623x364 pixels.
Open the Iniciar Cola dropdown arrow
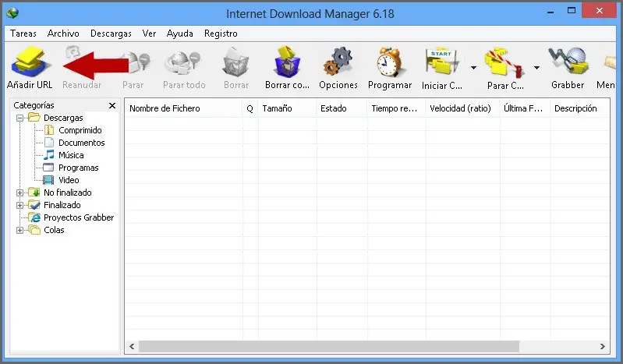click(x=473, y=68)
